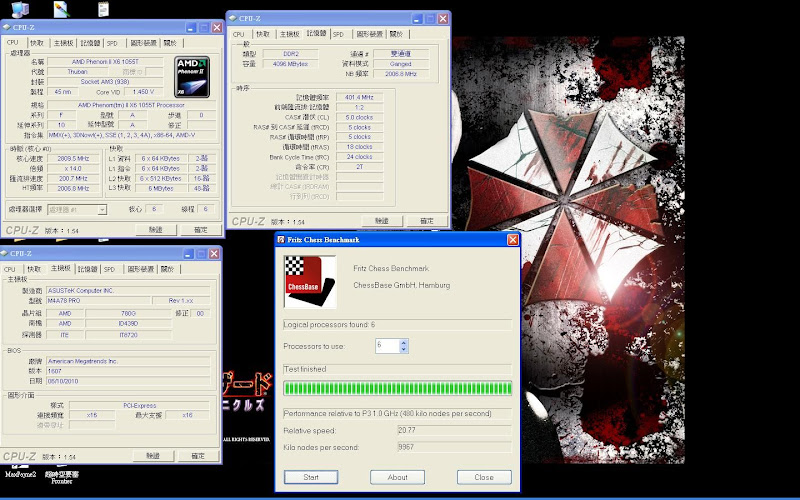The image size is (800, 500).
Task: Click the Fritz Chess Benchmark title bar icon
Action: tap(281, 239)
